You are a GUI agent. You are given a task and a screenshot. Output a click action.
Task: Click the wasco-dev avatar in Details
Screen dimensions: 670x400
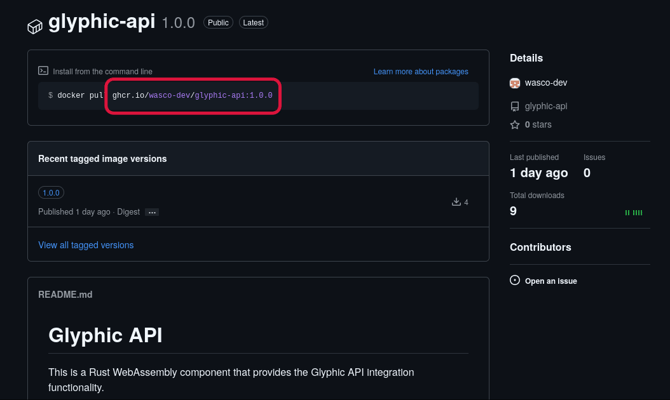point(515,84)
